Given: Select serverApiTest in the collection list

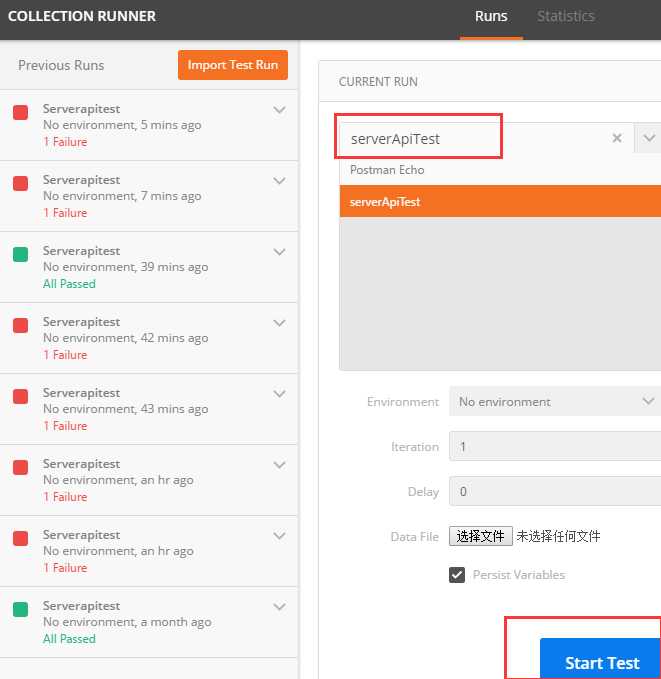Looking at the screenshot, I should (500, 201).
